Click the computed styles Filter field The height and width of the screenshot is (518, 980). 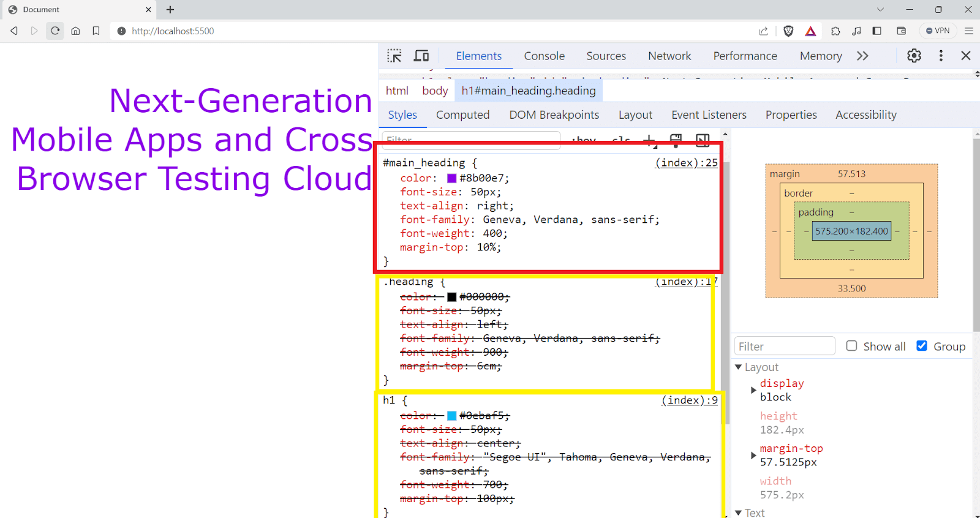point(784,347)
